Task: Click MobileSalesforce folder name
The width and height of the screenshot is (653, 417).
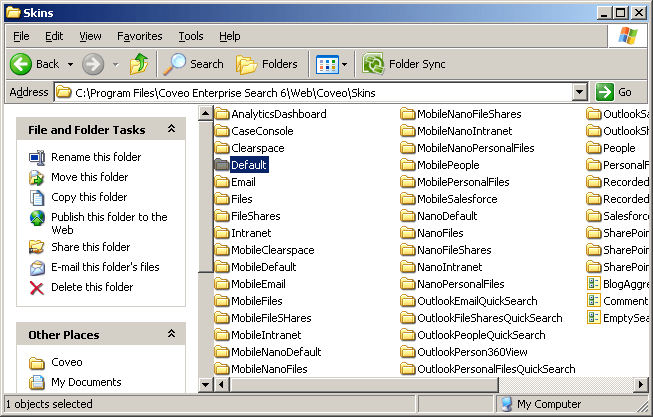Action: 457,199
